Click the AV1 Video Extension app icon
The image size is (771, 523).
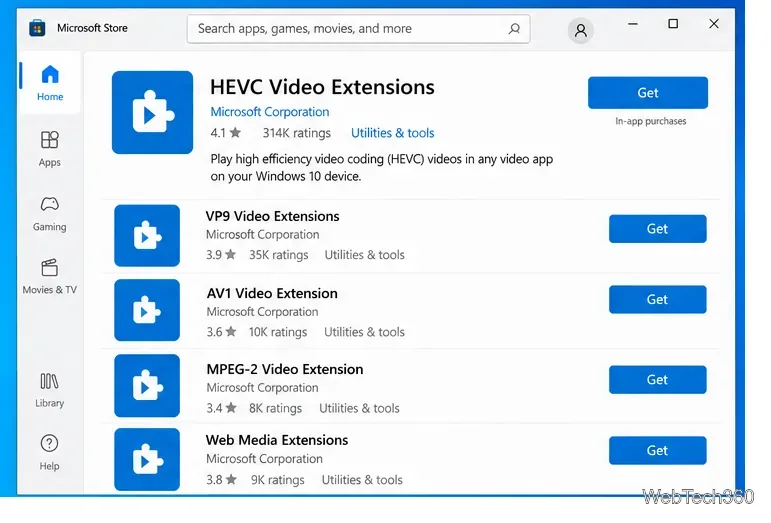pos(147,310)
